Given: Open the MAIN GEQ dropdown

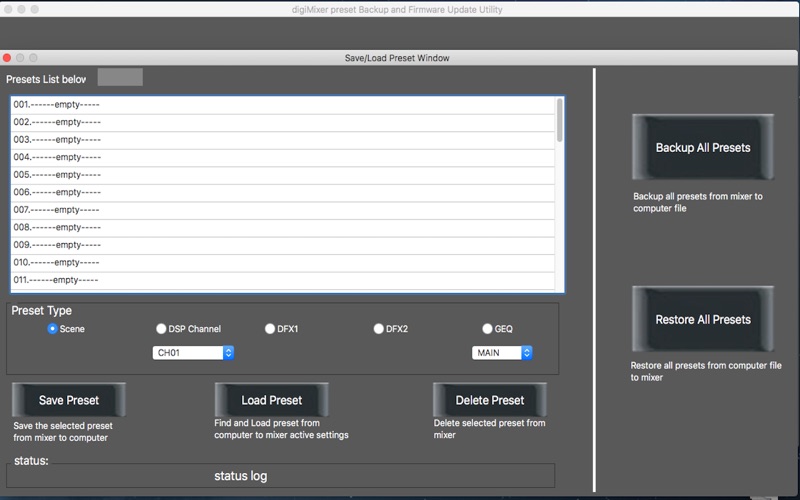Looking at the screenshot, I should click(x=502, y=353).
